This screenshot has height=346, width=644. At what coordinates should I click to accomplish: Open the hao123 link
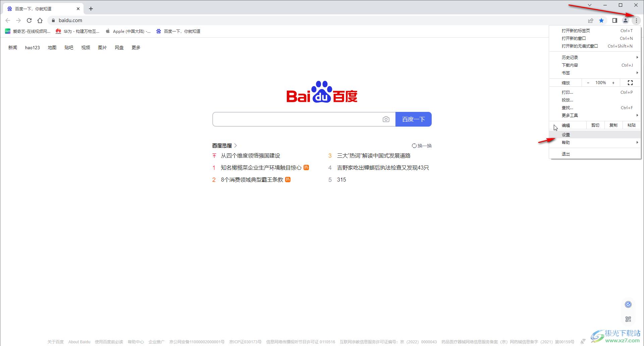point(33,48)
